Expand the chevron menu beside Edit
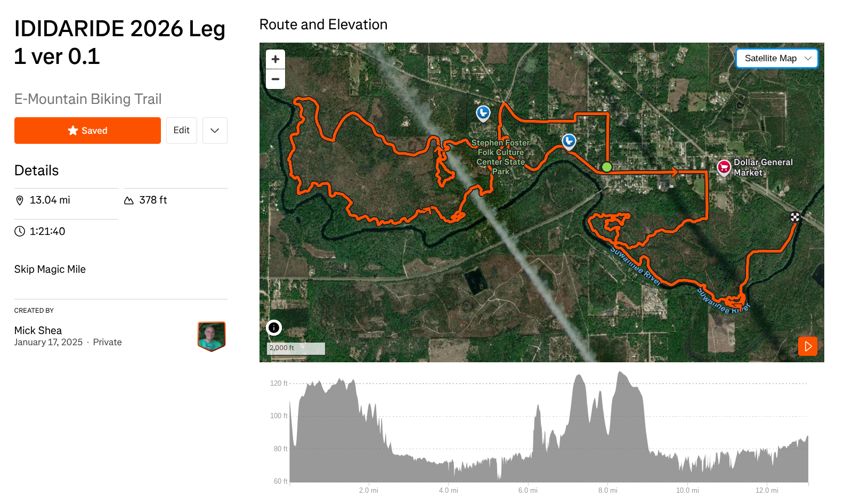 point(215,131)
